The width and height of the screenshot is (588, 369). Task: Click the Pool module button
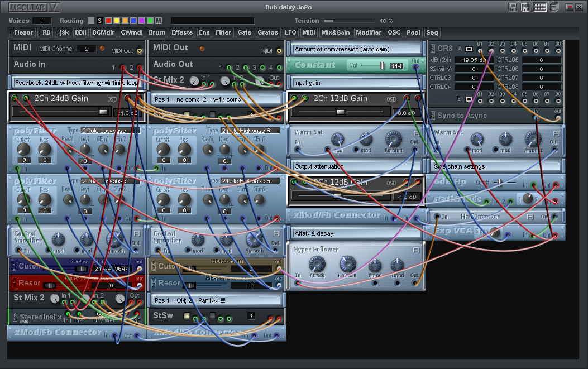pyautogui.click(x=413, y=32)
